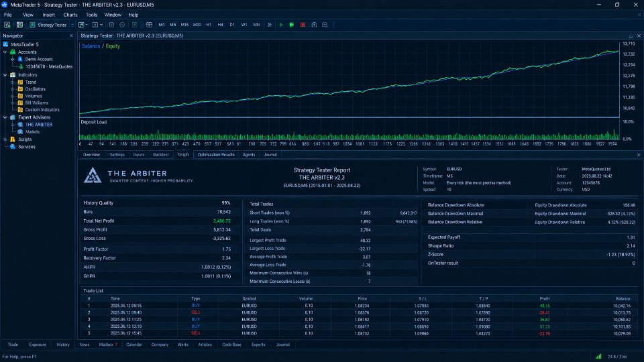Collapse the Indicators tree node
This screenshot has height=362, width=644.
5,75
